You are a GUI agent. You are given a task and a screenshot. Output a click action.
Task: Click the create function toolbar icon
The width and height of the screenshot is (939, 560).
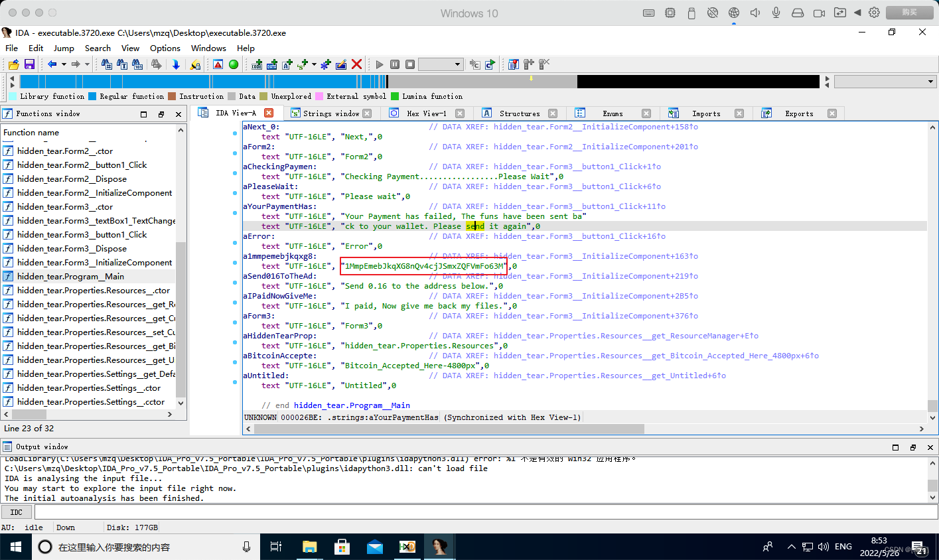[324, 64]
